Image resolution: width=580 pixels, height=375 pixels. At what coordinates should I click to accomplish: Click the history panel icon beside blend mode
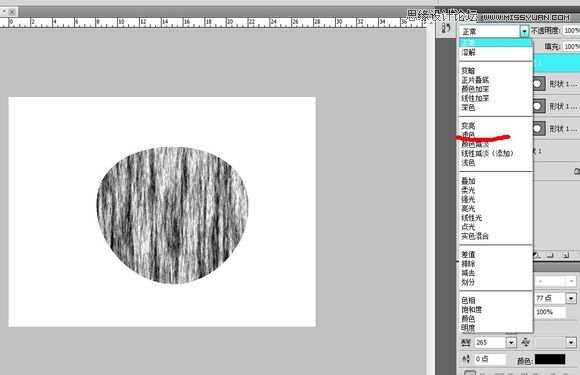click(x=446, y=28)
